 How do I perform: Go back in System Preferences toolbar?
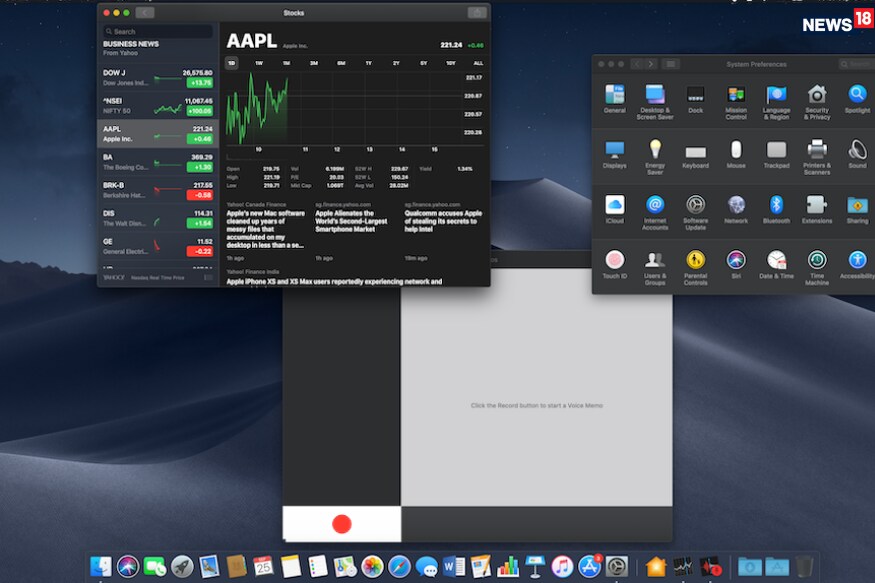[x=637, y=64]
